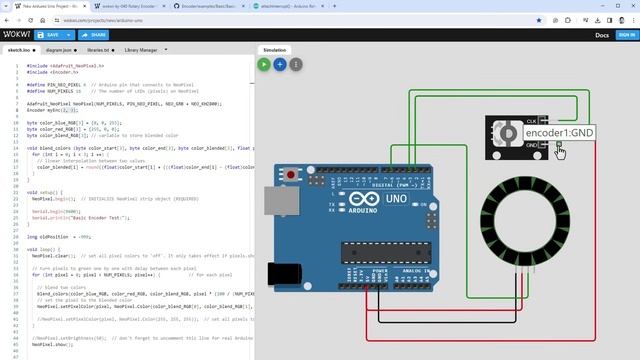
Task: Switch to the diagram.json tab
Action: point(61,50)
